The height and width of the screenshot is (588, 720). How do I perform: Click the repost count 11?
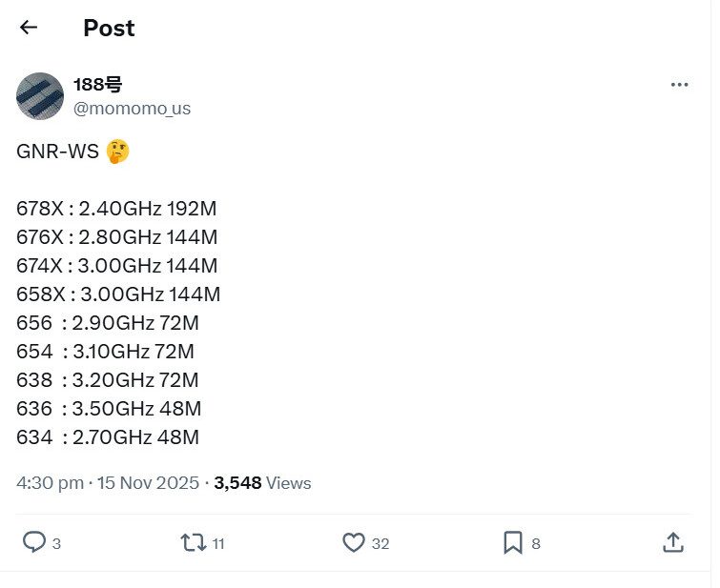click(x=218, y=544)
